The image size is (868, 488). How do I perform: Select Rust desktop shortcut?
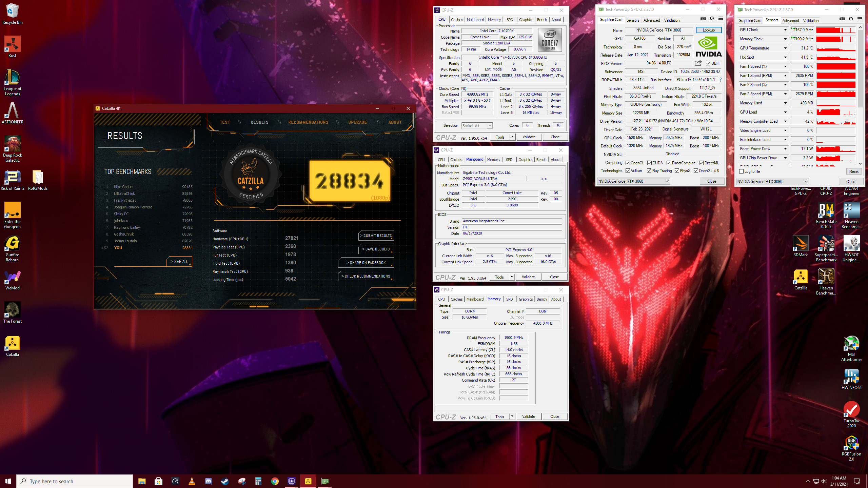[x=13, y=47]
